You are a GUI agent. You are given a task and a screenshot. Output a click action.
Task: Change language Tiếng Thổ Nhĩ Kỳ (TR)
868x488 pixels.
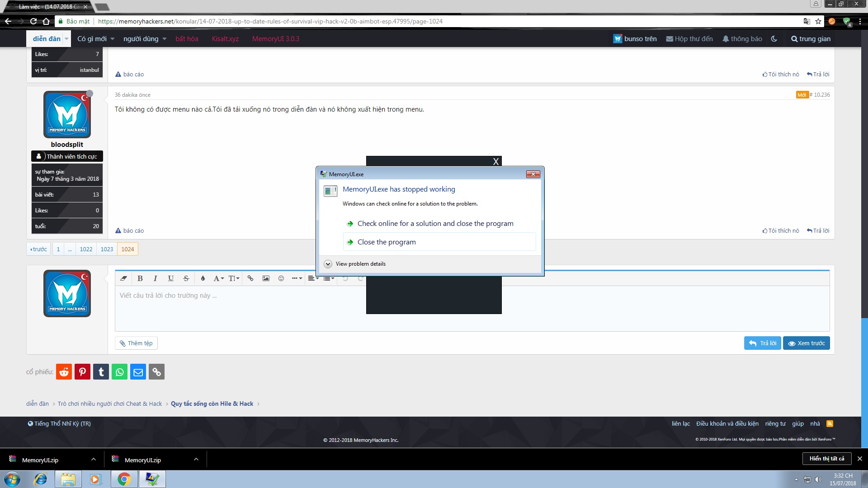(59, 423)
